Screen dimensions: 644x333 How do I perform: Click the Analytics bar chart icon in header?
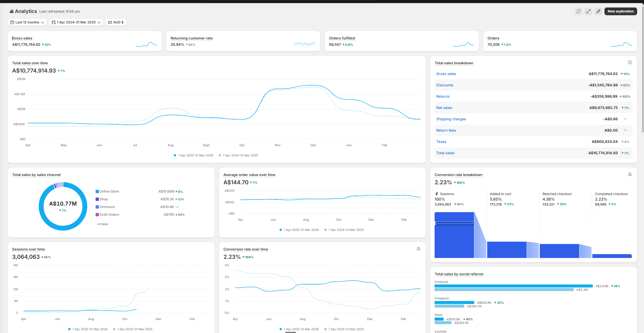click(11, 11)
